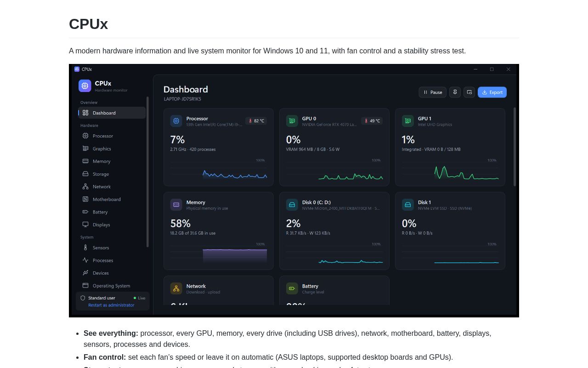This screenshot has width=588, height=368.
Task: Select the Displays icon in the sidebar
Action: click(85, 224)
